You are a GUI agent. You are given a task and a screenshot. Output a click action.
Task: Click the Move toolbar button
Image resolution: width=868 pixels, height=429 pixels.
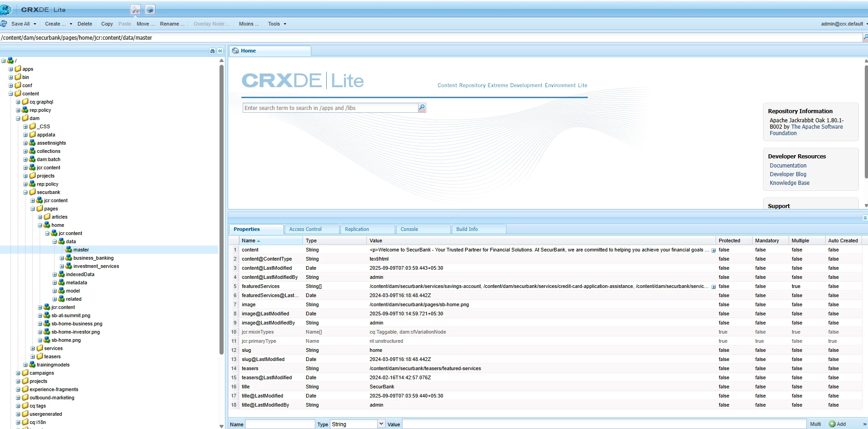tap(146, 24)
